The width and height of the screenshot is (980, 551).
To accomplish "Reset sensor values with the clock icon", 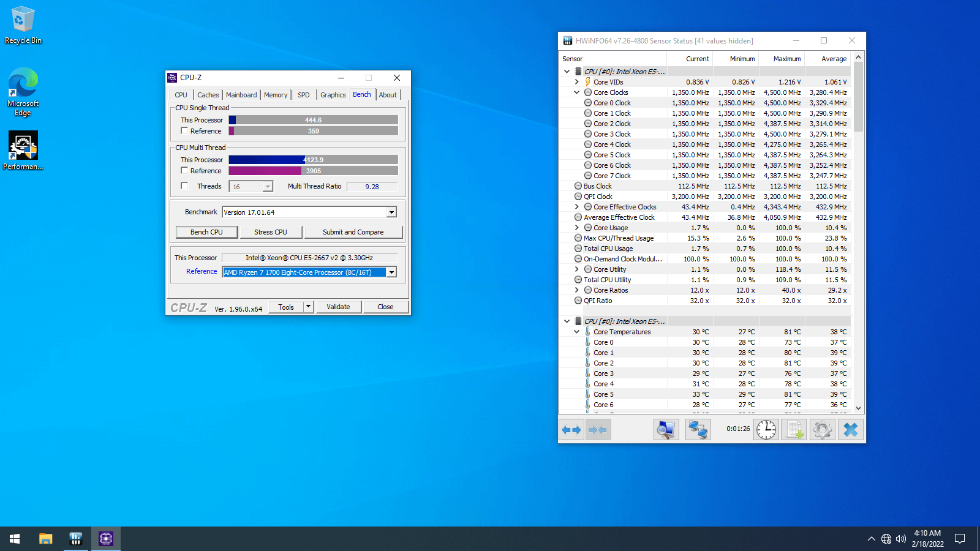I will tap(766, 430).
